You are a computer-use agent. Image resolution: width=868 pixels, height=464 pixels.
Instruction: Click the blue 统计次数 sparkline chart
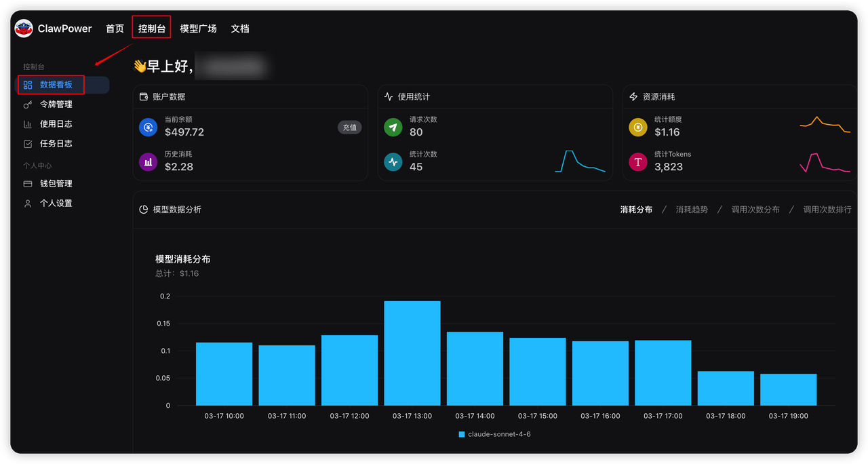580,161
